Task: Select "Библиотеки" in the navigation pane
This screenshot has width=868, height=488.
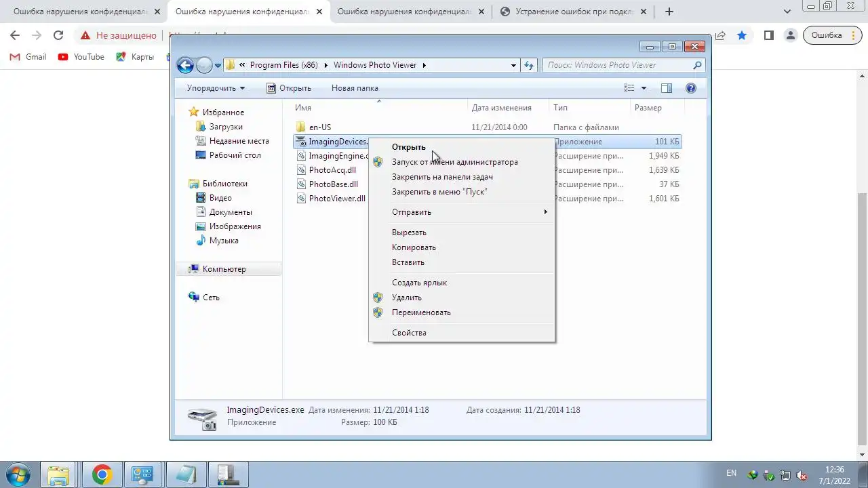Action: coord(224,184)
